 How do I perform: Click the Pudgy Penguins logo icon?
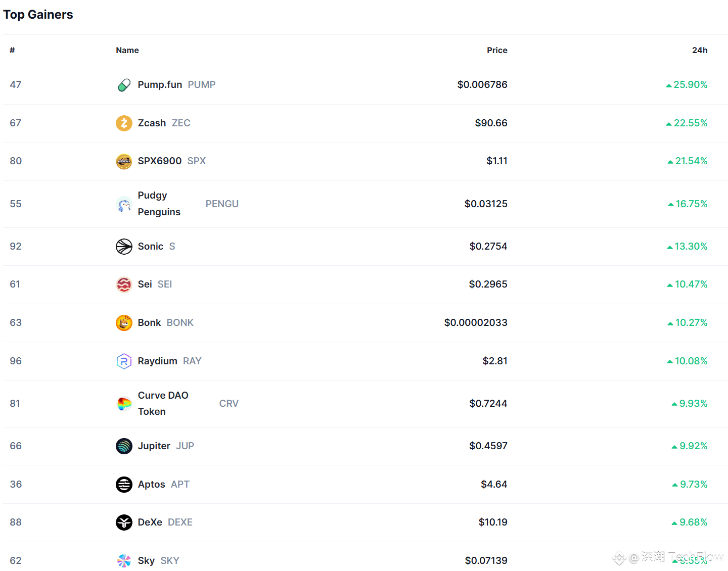124,204
